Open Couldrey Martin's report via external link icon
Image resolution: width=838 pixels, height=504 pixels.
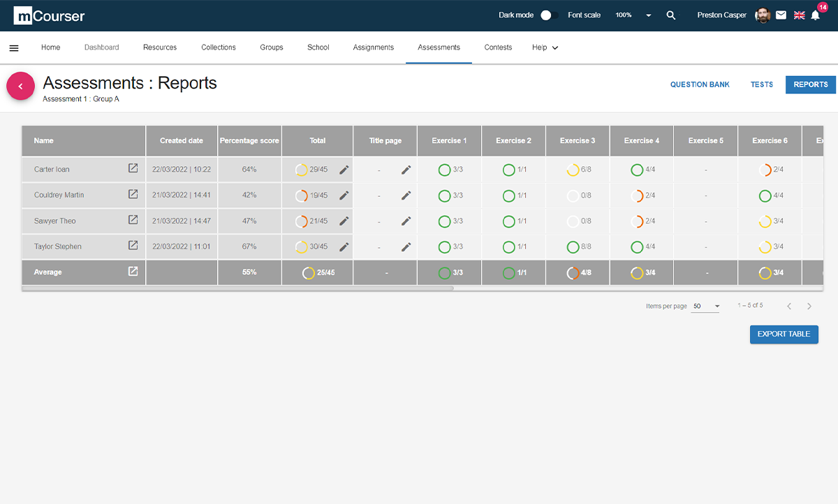[133, 195]
